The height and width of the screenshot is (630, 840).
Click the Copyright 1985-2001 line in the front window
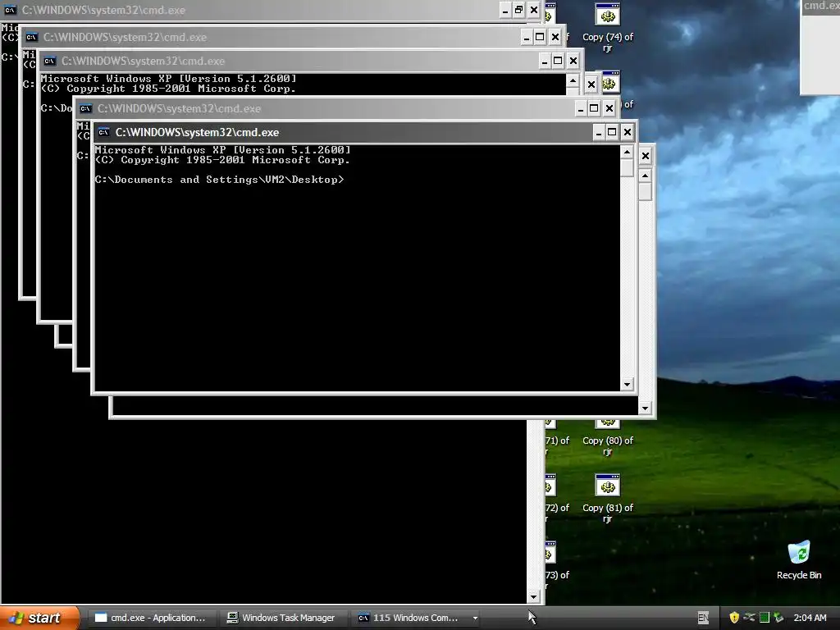[x=222, y=160]
